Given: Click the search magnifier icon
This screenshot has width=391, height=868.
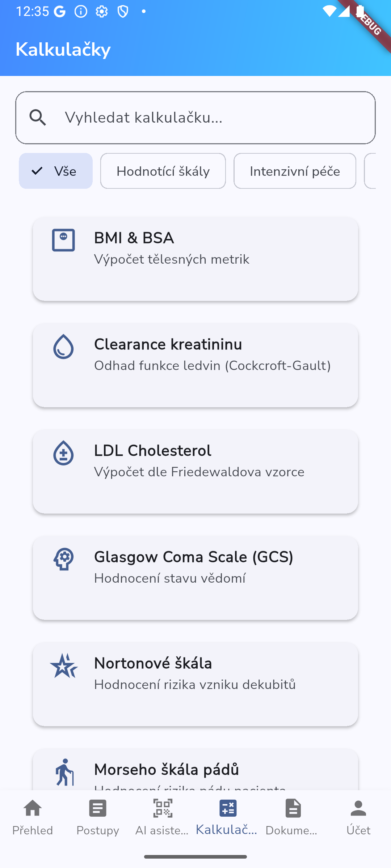Looking at the screenshot, I should click(x=38, y=118).
